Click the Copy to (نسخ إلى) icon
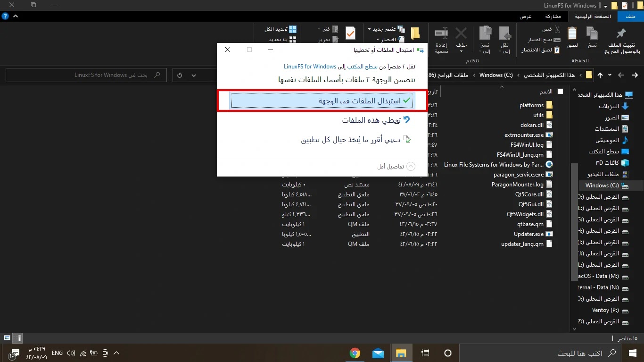Viewport: 644px width, 362px height. [485, 34]
